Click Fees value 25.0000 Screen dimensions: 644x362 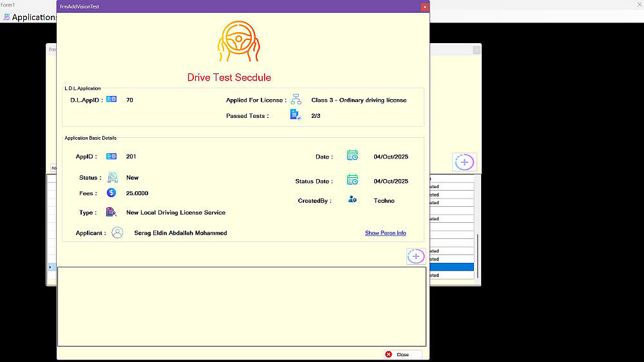[x=137, y=193]
